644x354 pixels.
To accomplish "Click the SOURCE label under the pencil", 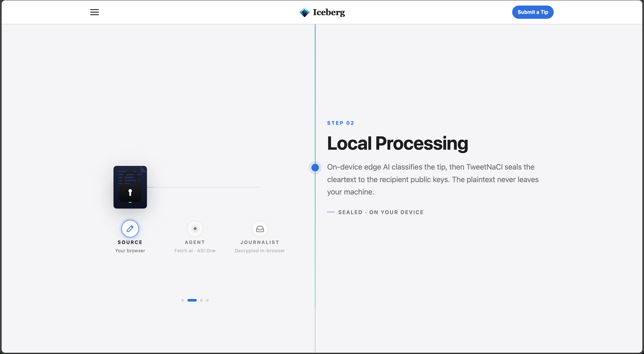I will 130,242.
